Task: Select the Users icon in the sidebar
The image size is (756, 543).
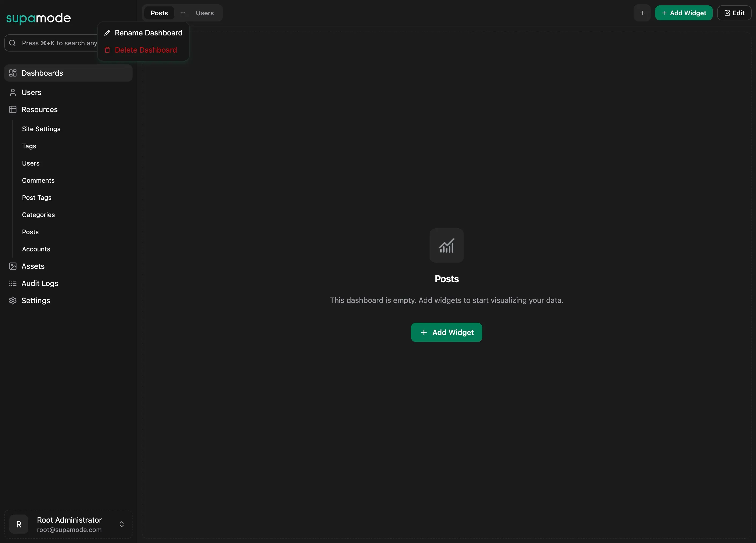Action: pyautogui.click(x=13, y=92)
